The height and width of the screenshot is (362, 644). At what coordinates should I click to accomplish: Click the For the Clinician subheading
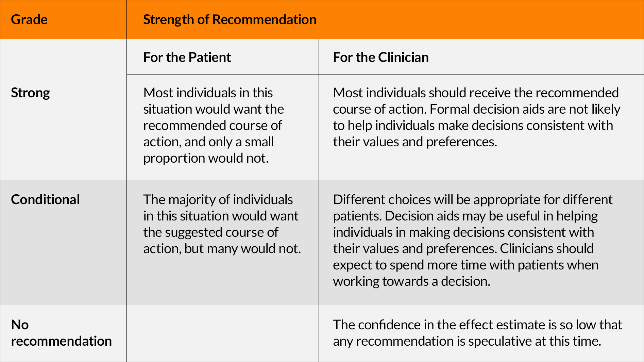coord(381,57)
